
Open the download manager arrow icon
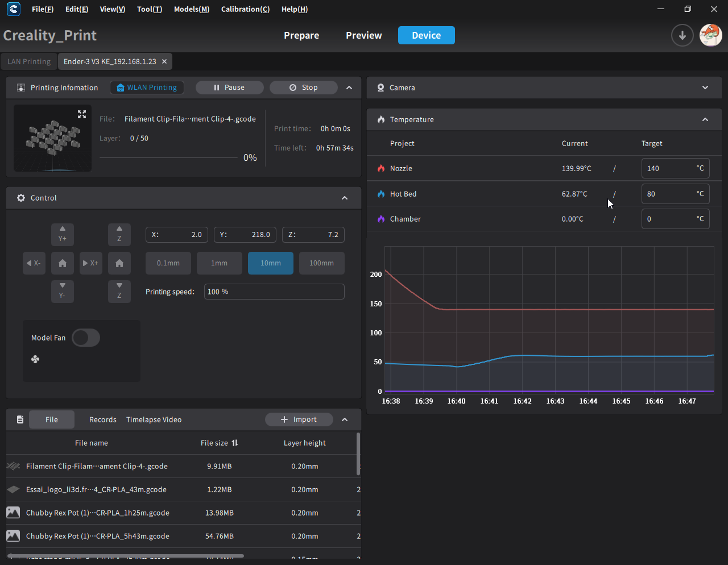pos(682,35)
